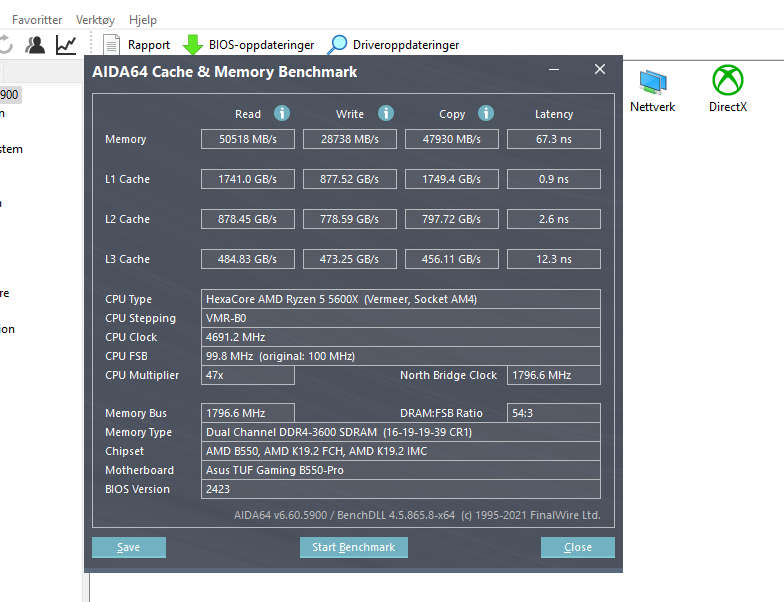This screenshot has width=784, height=602.
Task: Click the L2 Cache Write value 778.59 GB/s
Action: coord(350,219)
